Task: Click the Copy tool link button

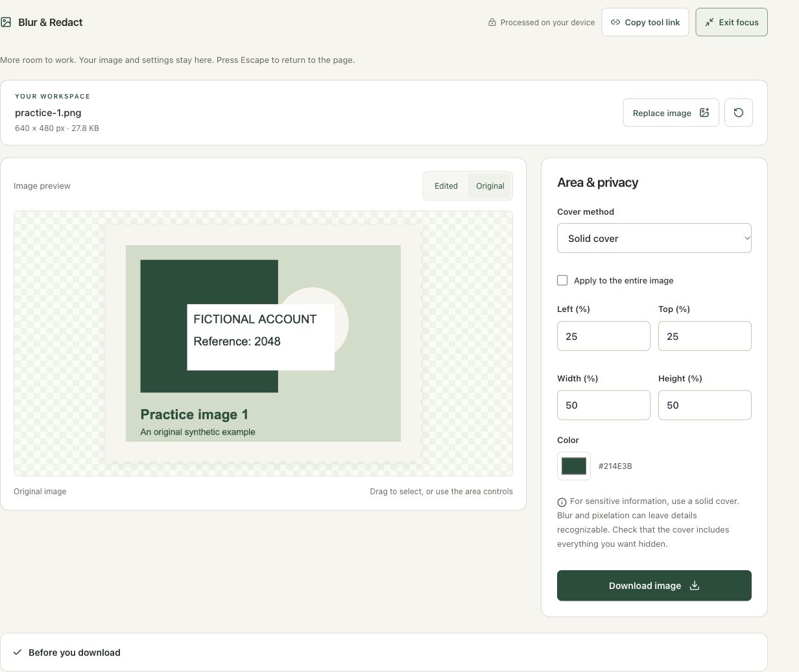Action: (x=645, y=22)
